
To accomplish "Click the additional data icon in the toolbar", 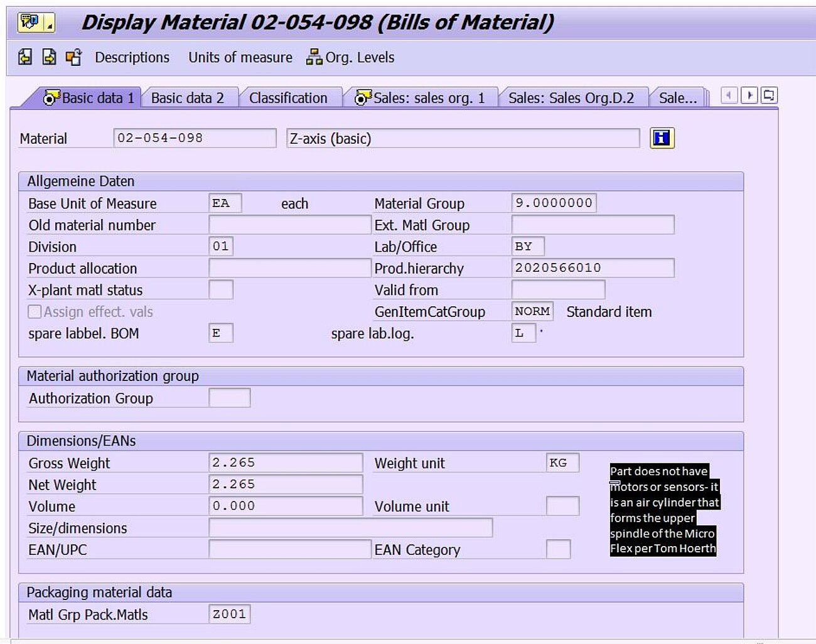I will 73,57.
